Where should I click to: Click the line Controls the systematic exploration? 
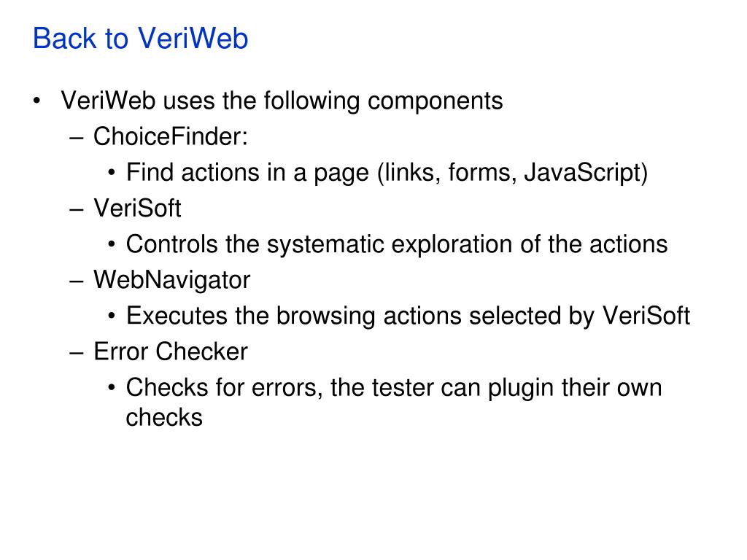[x=396, y=244]
